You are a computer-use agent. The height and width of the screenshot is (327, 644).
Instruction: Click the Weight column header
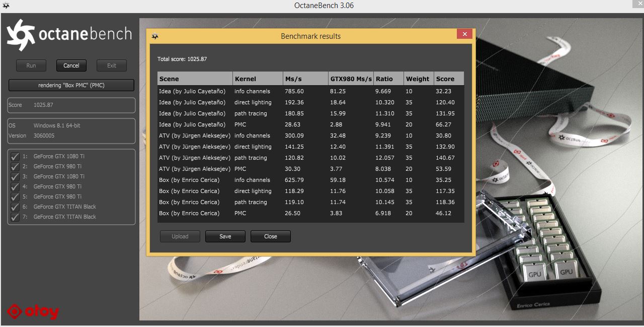(419, 79)
